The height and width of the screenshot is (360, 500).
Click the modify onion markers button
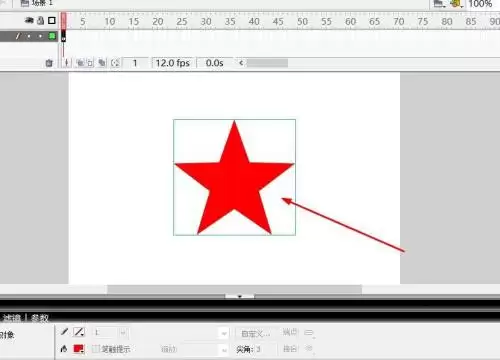coord(115,63)
